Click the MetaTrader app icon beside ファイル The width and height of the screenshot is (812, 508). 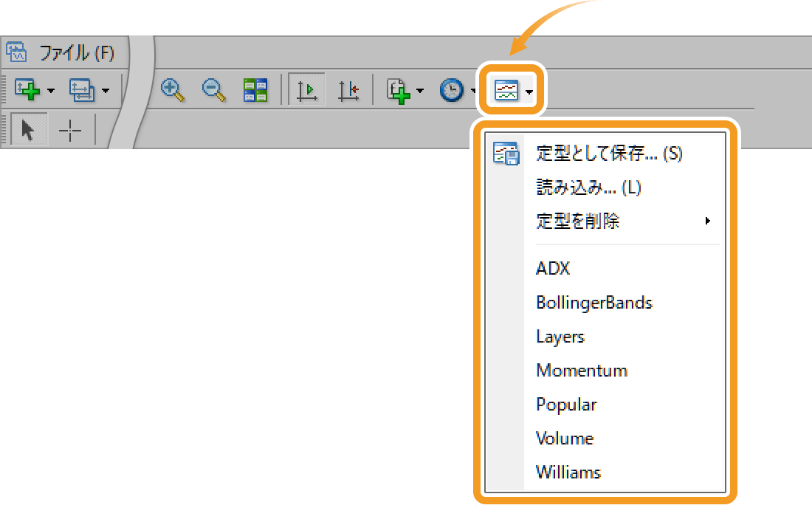click(x=16, y=52)
